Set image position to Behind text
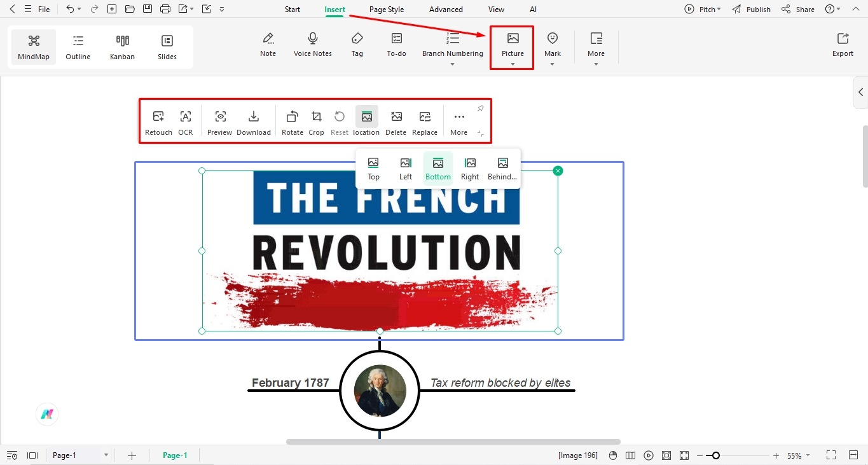Screen dimensions: 868x465 pyautogui.click(x=502, y=169)
